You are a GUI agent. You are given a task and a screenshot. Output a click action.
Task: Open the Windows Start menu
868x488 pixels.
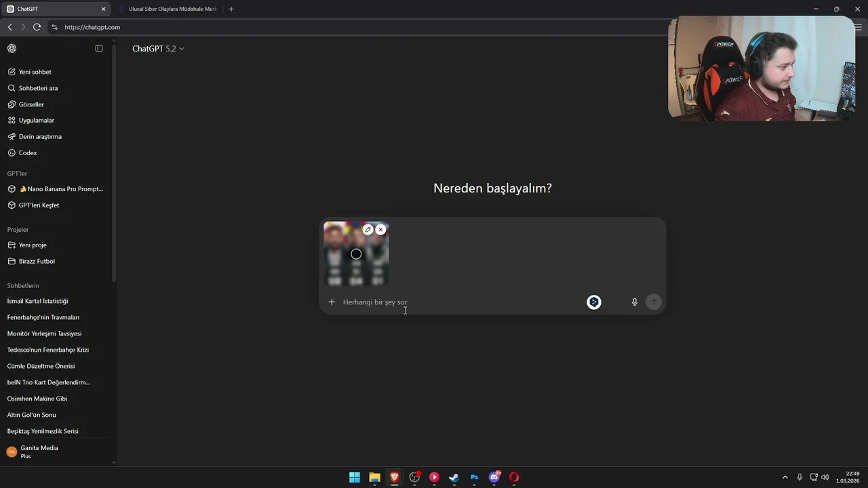[x=355, y=477]
